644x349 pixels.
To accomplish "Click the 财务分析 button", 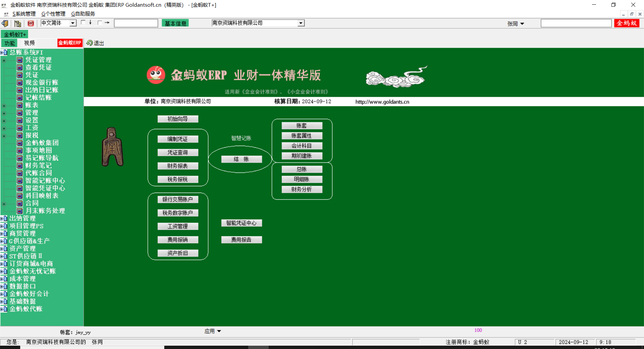I will pyautogui.click(x=302, y=189).
